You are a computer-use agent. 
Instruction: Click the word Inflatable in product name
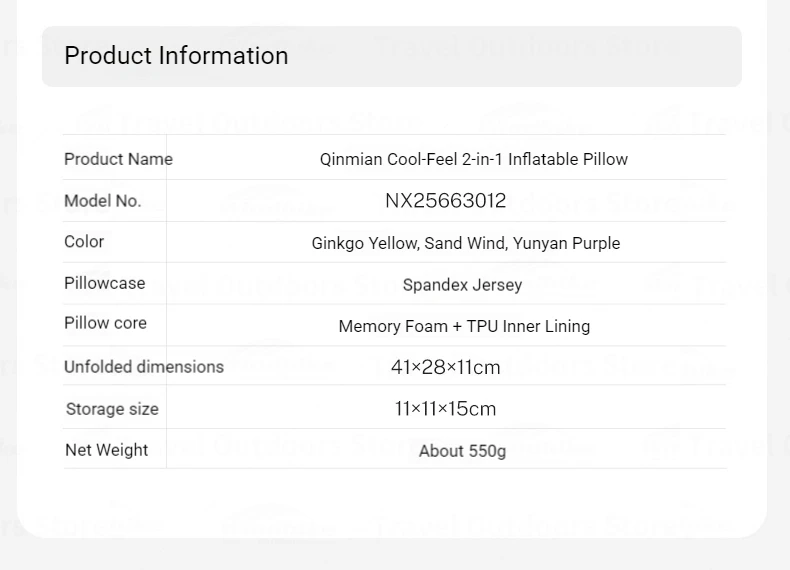pyautogui.click(x=543, y=159)
